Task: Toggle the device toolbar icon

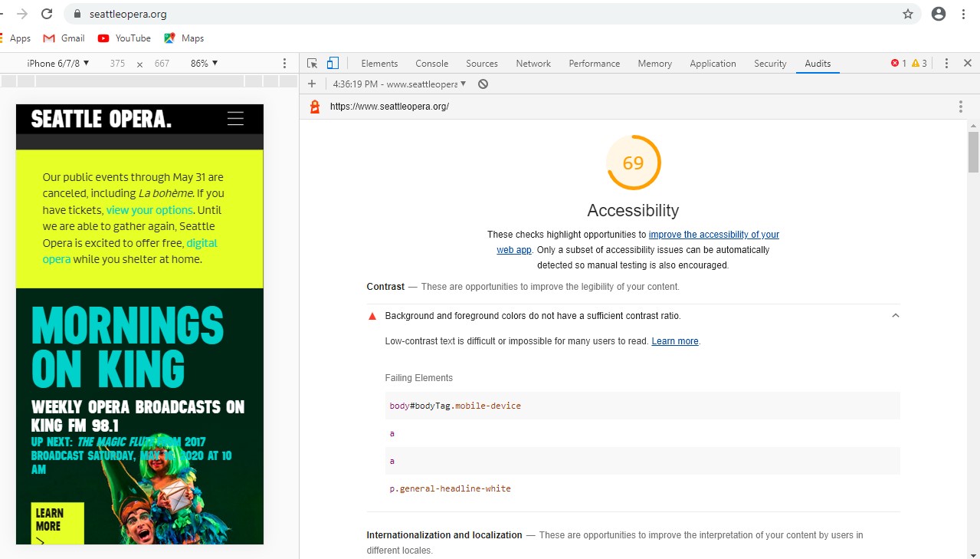Action: [333, 64]
